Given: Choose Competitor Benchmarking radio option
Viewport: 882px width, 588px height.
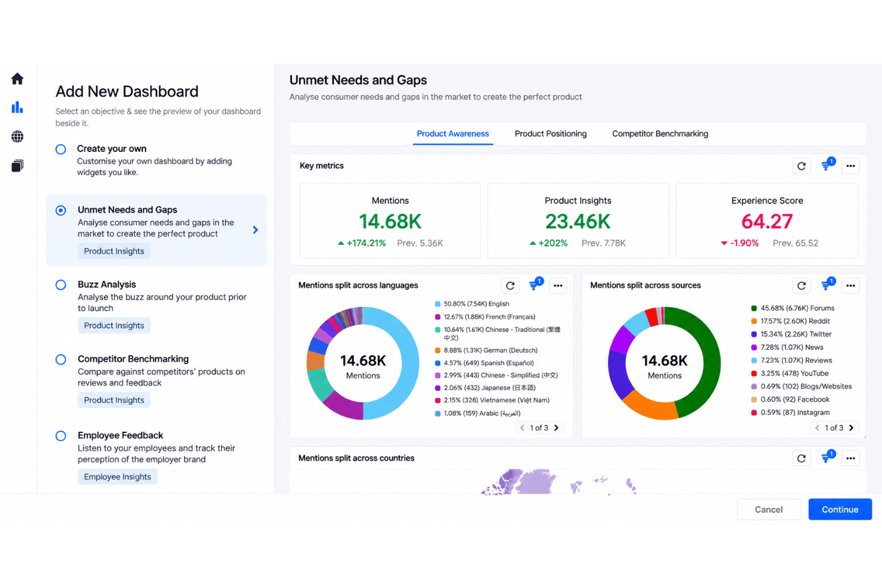Looking at the screenshot, I should [x=61, y=359].
